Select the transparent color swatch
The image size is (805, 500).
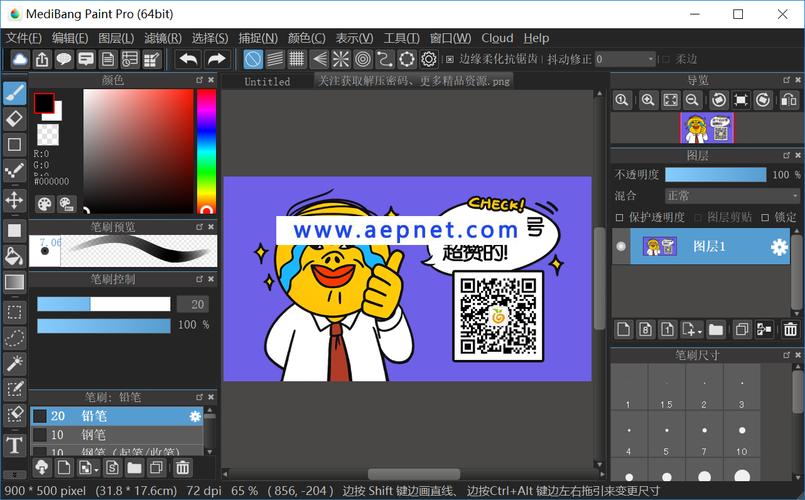coord(48,135)
